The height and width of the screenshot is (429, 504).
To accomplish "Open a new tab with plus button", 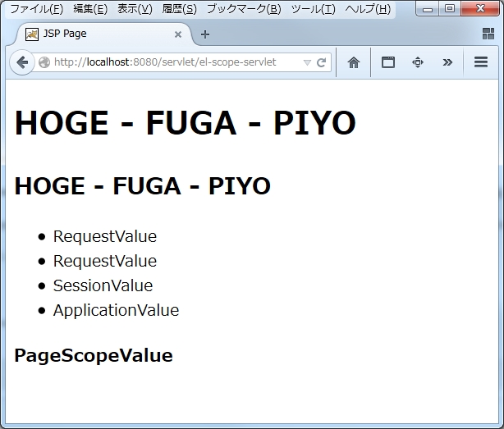I will click(x=205, y=34).
